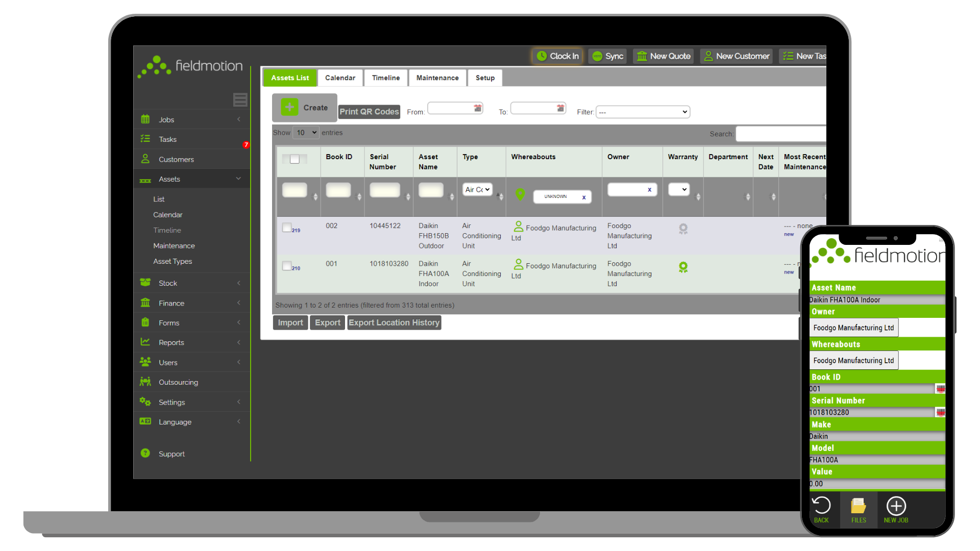Click the Export Location History button
Image resolution: width=980 pixels, height=551 pixels.
pyautogui.click(x=394, y=322)
